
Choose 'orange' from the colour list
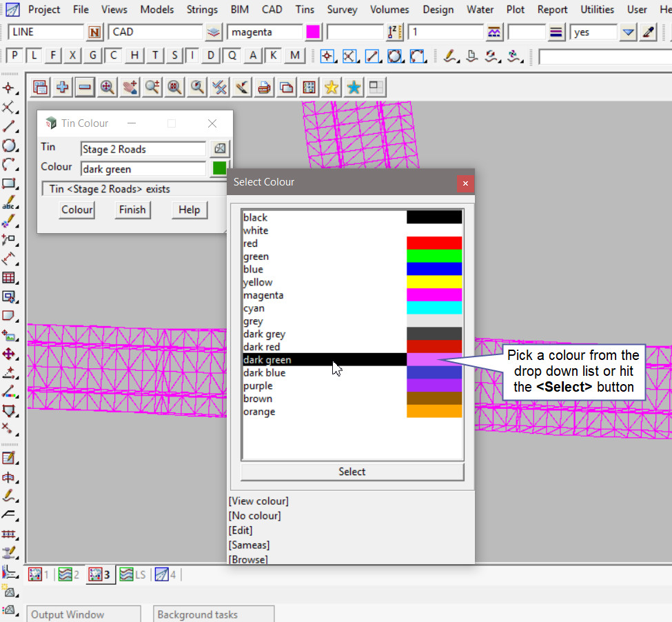coord(259,412)
